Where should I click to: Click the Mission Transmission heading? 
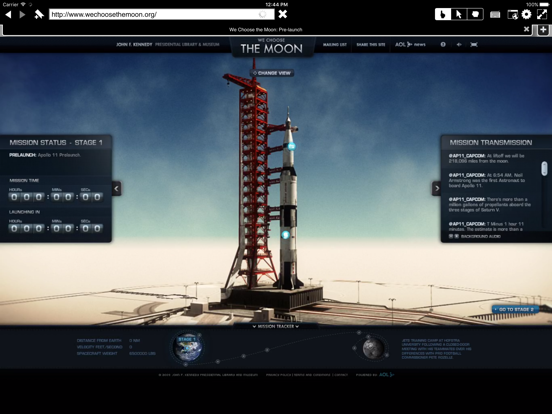tap(491, 143)
